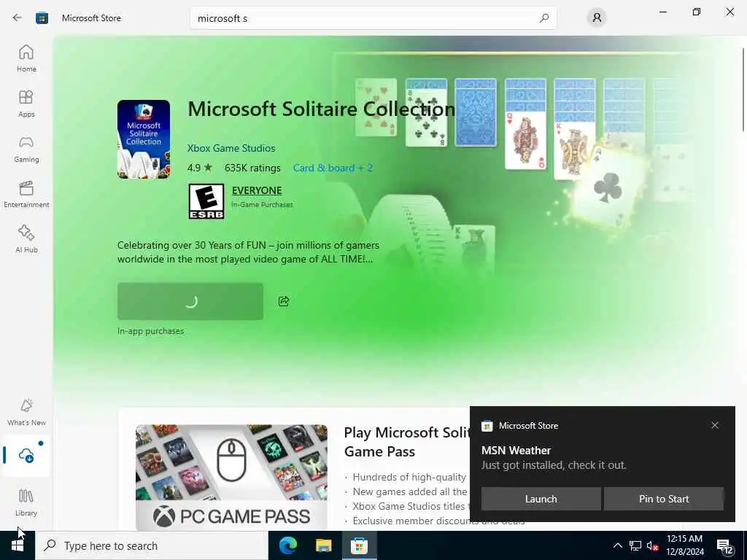
Task: Open Entertainment section in sidebar
Action: pos(26,194)
